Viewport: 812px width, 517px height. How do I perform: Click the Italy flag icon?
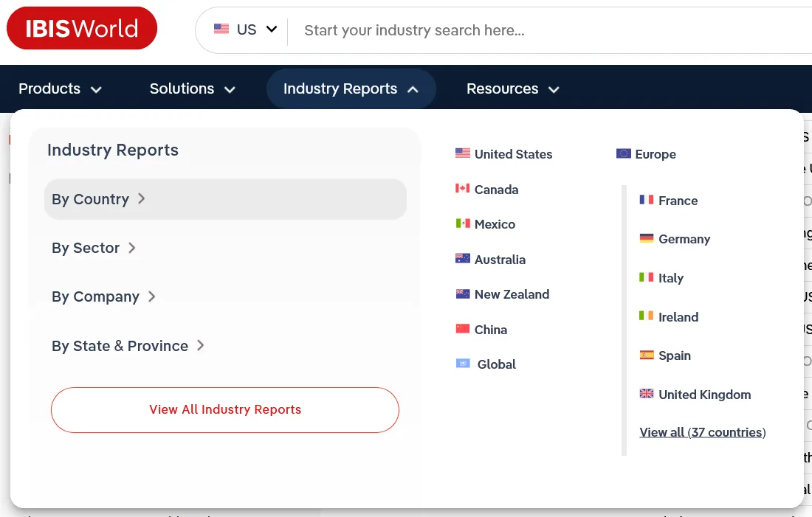click(647, 277)
